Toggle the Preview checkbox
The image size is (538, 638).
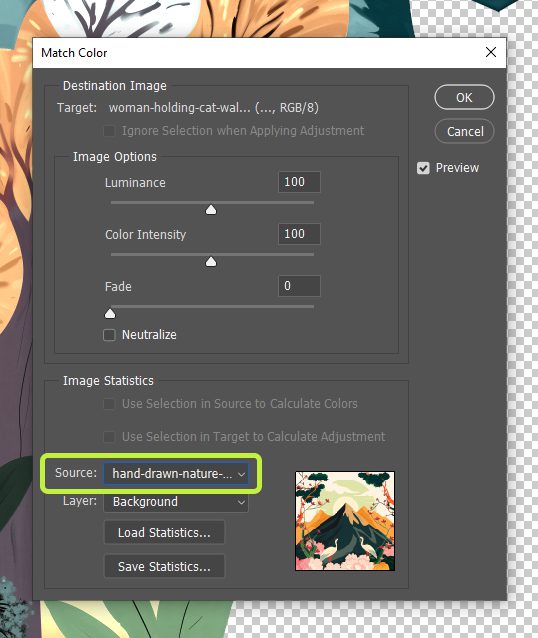pyautogui.click(x=423, y=168)
